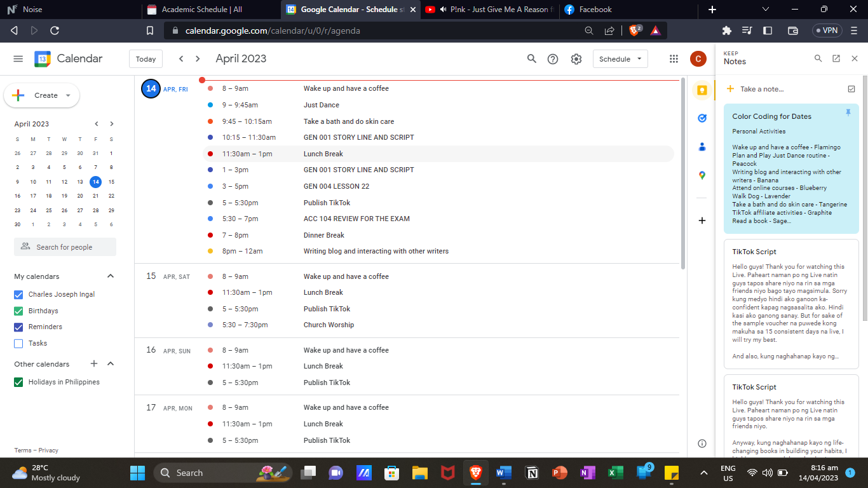Open File Explorer from the taskbar
868x488 pixels.
pos(419,473)
